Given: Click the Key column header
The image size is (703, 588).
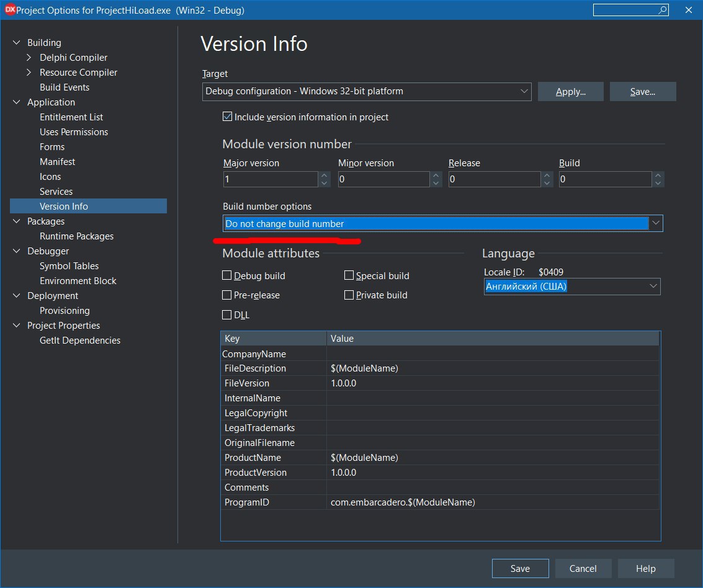Looking at the screenshot, I should coord(274,339).
